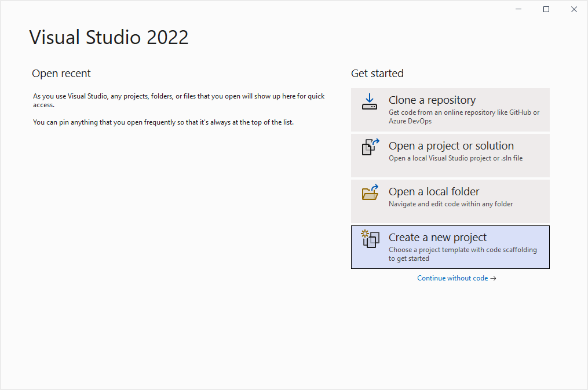
Task: Click the Clone a repository download icon
Action: [370, 101]
